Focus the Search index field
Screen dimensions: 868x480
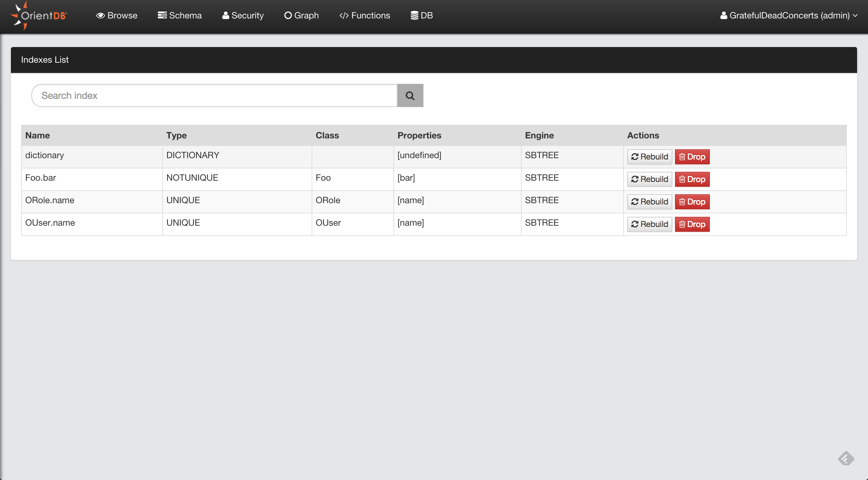pos(214,95)
